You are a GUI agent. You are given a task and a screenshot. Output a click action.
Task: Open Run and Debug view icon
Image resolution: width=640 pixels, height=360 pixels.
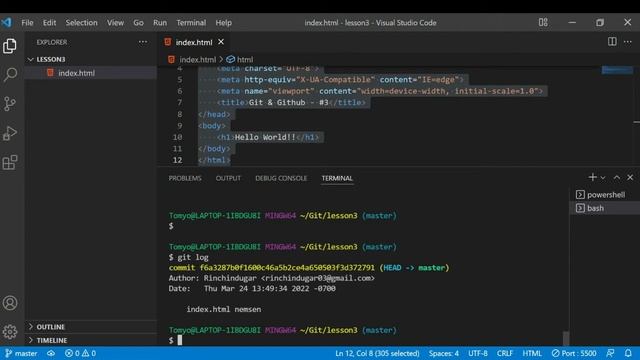10,133
